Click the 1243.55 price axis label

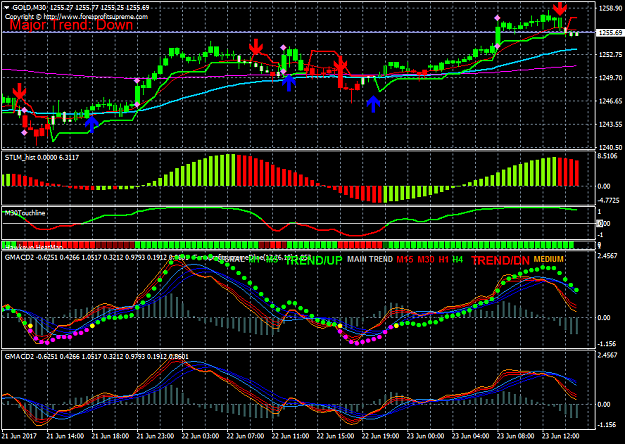(x=609, y=125)
